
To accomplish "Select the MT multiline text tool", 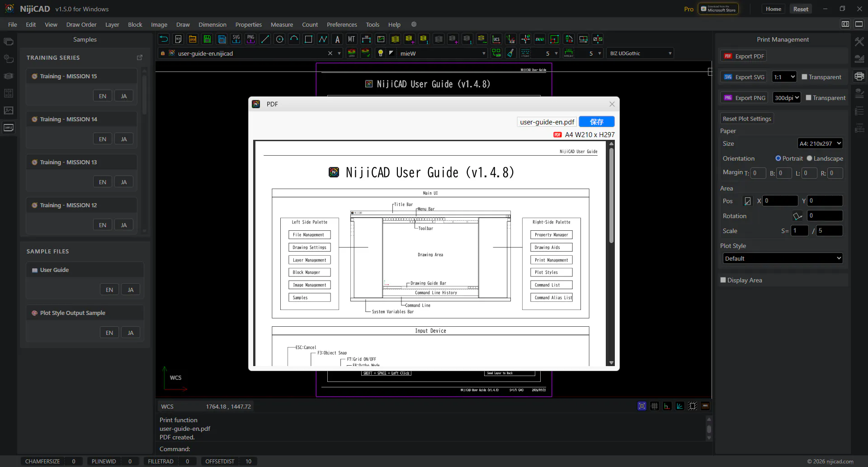I will [352, 39].
